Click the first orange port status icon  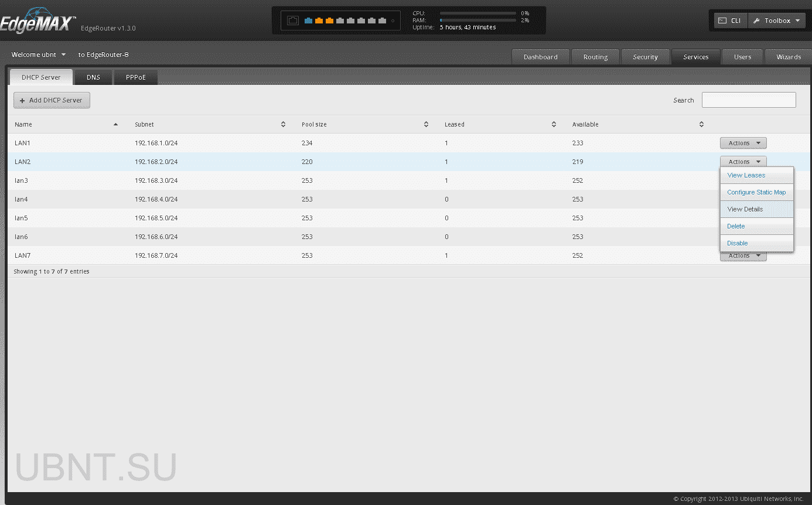[319, 20]
